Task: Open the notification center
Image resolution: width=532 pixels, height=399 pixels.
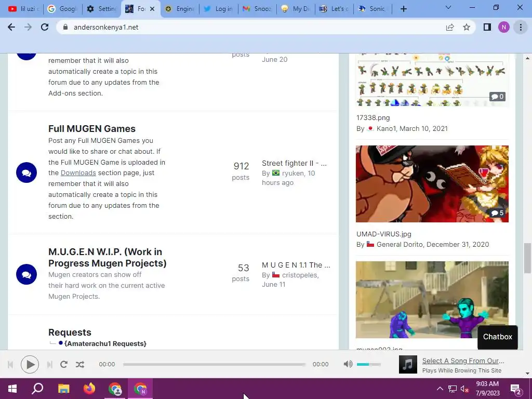Action: point(516,389)
